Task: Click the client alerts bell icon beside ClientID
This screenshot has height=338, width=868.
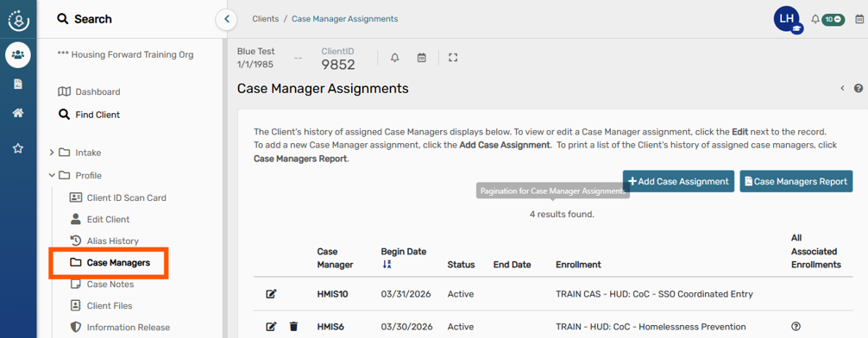Action: tap(394, 58)
